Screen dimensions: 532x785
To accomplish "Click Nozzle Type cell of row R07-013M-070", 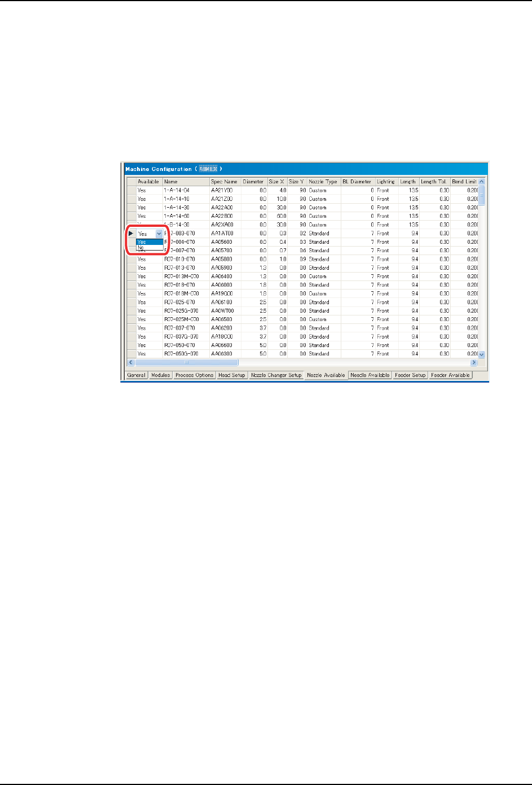I will [x=324, y=277].
